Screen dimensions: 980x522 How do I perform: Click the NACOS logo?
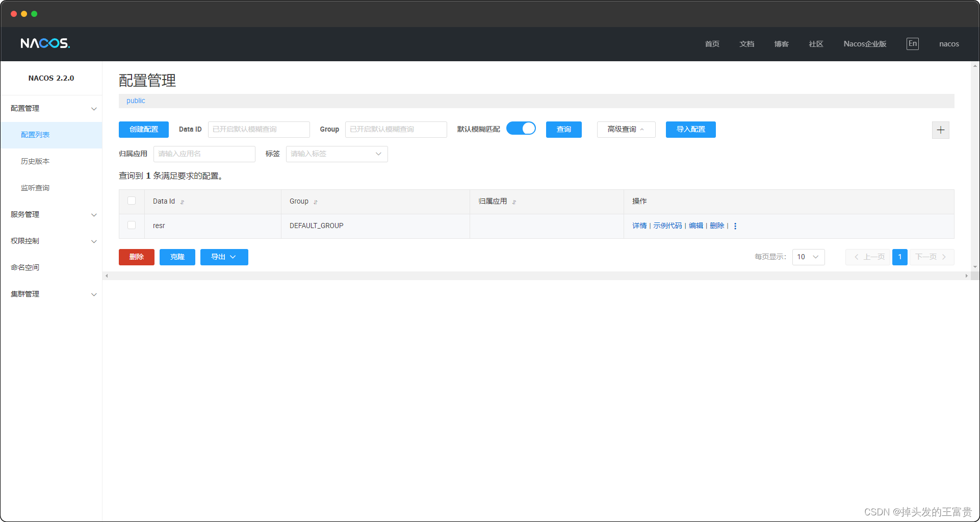45,43
